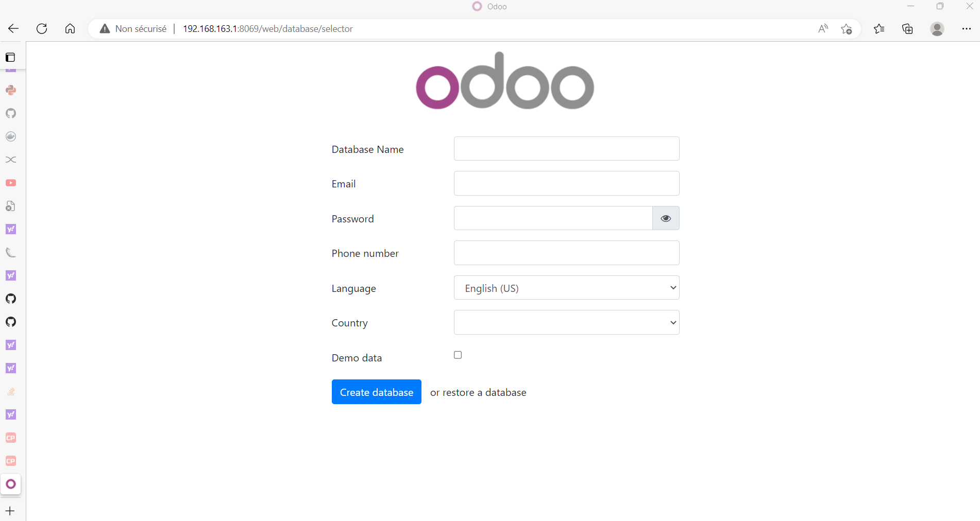Click the Create database button
The width and height of the screenshot is (980, 521).
[376, 392]
